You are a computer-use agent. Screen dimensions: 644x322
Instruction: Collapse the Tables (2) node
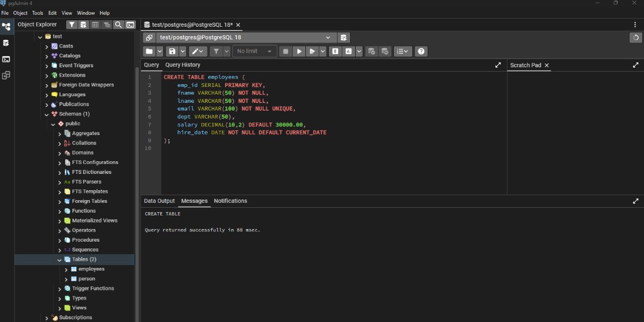(60, 260)
